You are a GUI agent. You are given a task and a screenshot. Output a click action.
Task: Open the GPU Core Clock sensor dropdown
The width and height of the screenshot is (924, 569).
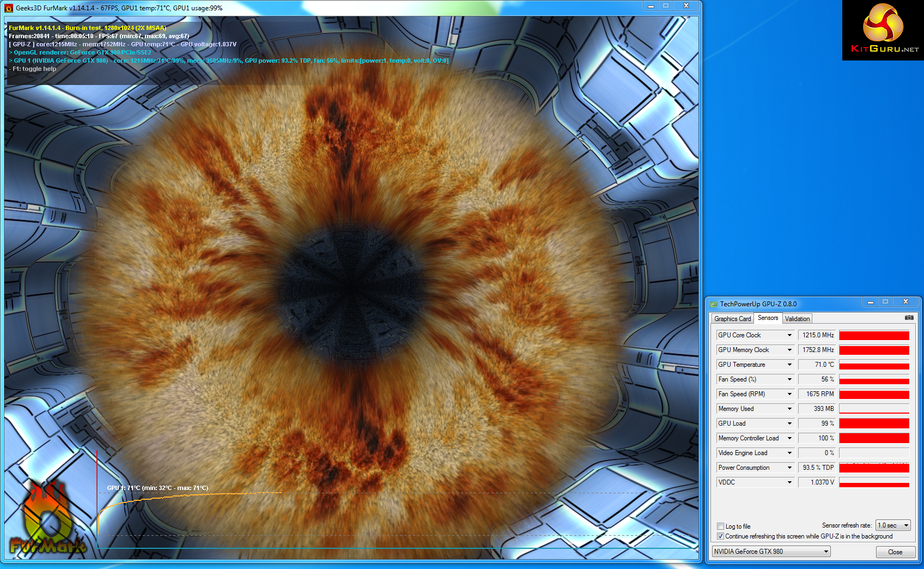[x=789, y=335]
